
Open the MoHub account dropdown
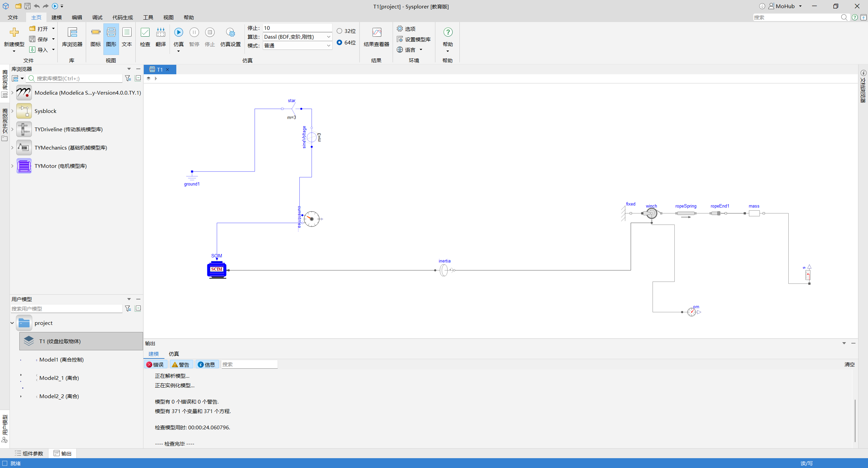785,6
